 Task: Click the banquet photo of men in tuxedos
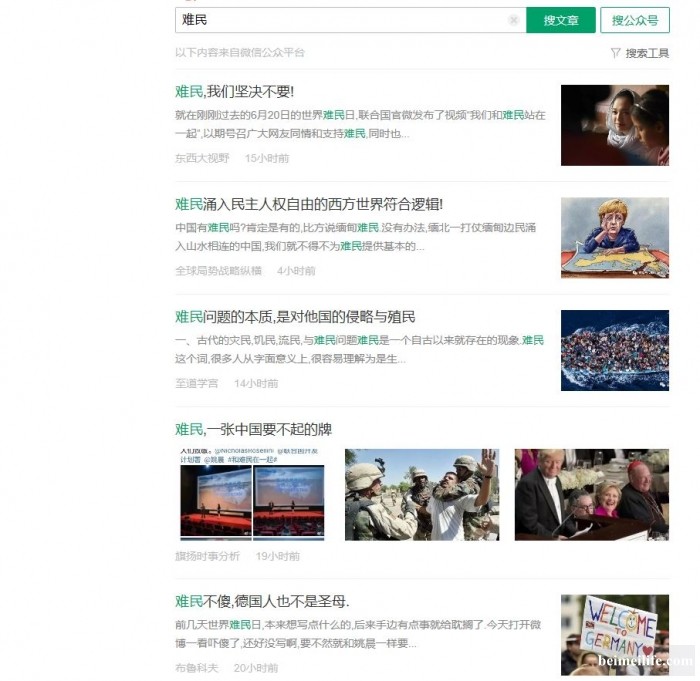(591, 494)
